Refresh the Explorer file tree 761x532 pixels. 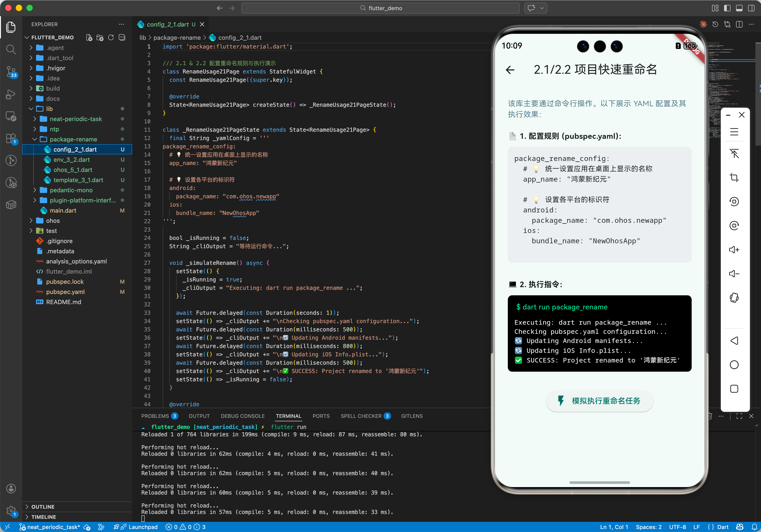click(x=111, y=37)
